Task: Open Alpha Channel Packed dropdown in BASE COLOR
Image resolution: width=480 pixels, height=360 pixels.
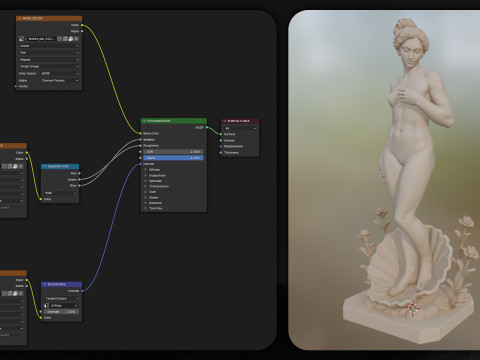Action: [x=59, y=80]
